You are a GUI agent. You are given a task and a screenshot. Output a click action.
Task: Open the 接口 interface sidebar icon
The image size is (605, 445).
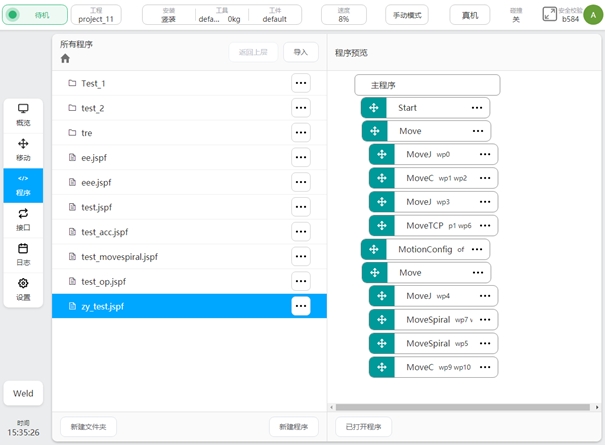click(23, 219)
